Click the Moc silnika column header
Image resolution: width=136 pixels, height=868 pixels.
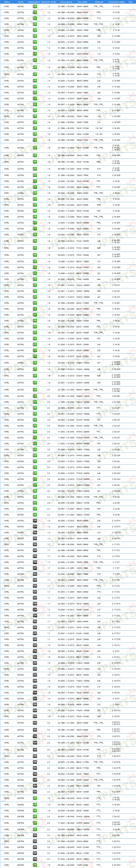[82, 2]
